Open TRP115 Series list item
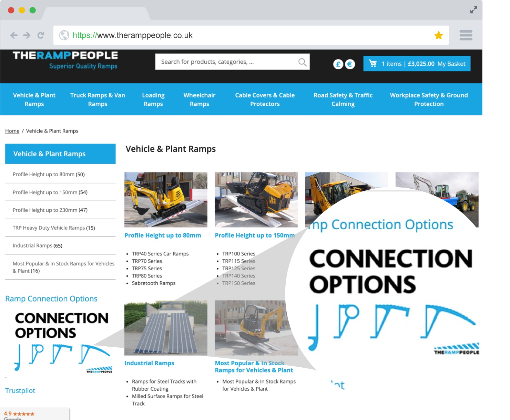Viewport: 510px width, 420px height. [239, 261]
